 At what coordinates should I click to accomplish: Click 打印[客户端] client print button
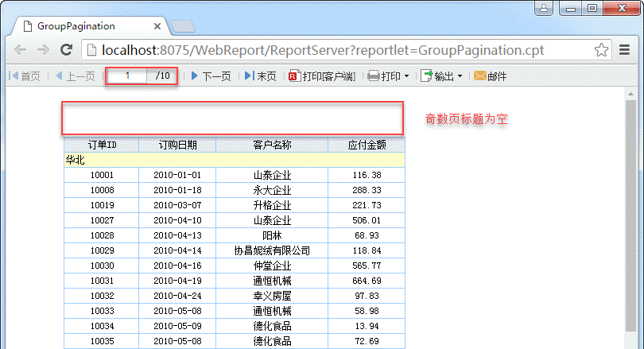click(x=322, y=76)
